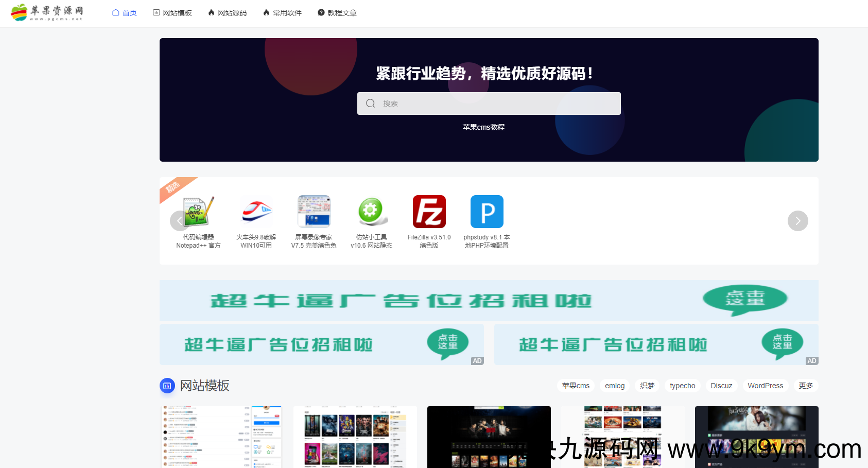Expand the 更多 category tag

tap(806, 386)
